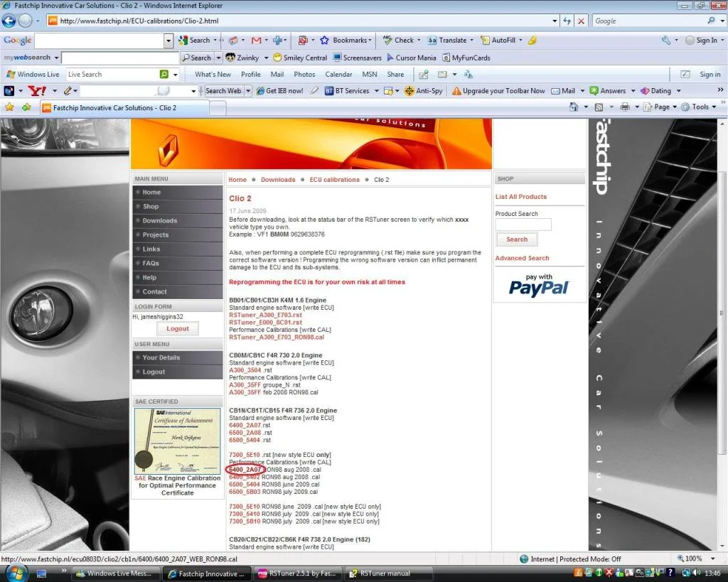Switch to Windows Live Messenger taskbar item
The width and height of the screenshot is (728, 582).
(115, 573)
